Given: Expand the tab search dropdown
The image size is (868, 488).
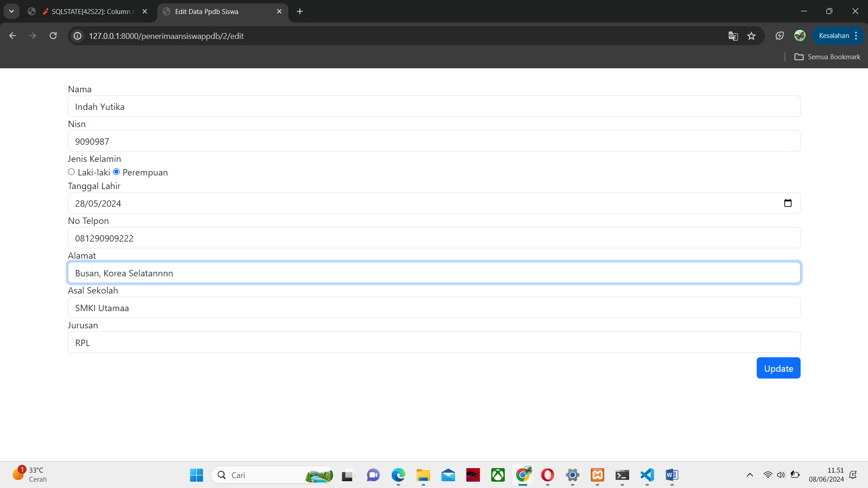Looking at the screenshot, I should (x=11, y=11).
